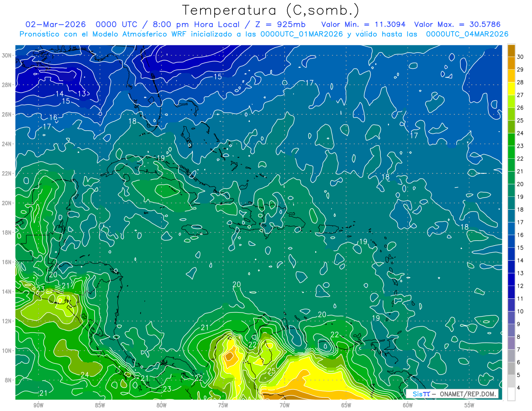Click the "26N" latitude axis label
The height and width of the screenshot is (411, 532).
point(7,114)
